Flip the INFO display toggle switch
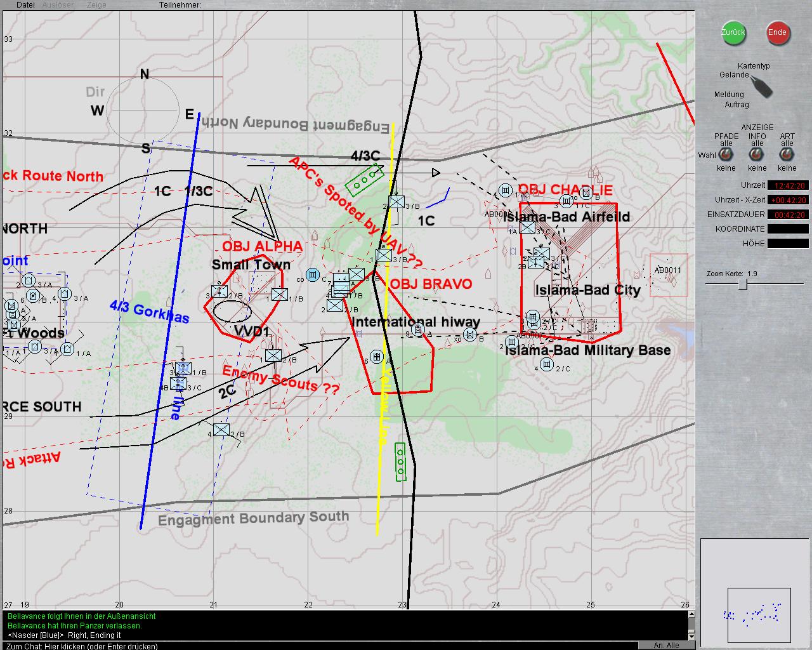Image resolution: width=812 pixels, height=650 pixels. [757, 156]
